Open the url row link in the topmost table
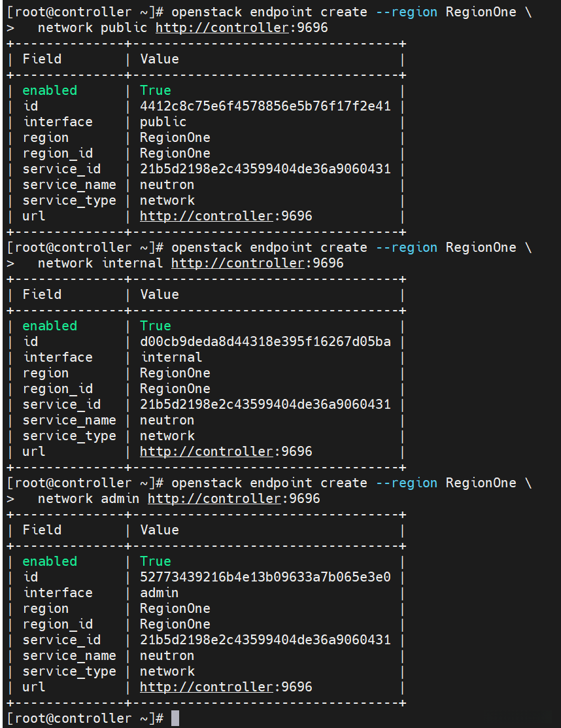This screenshot has height=728, width=561. pyautogui.click(x=207, y=216)
